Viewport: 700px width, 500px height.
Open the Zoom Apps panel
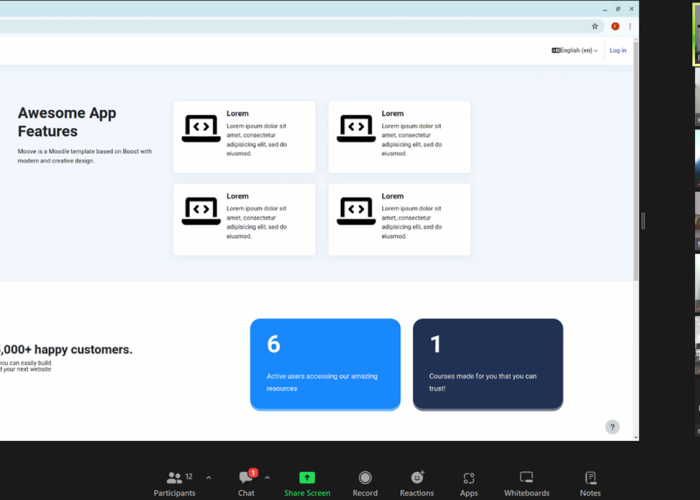(469, 482)
